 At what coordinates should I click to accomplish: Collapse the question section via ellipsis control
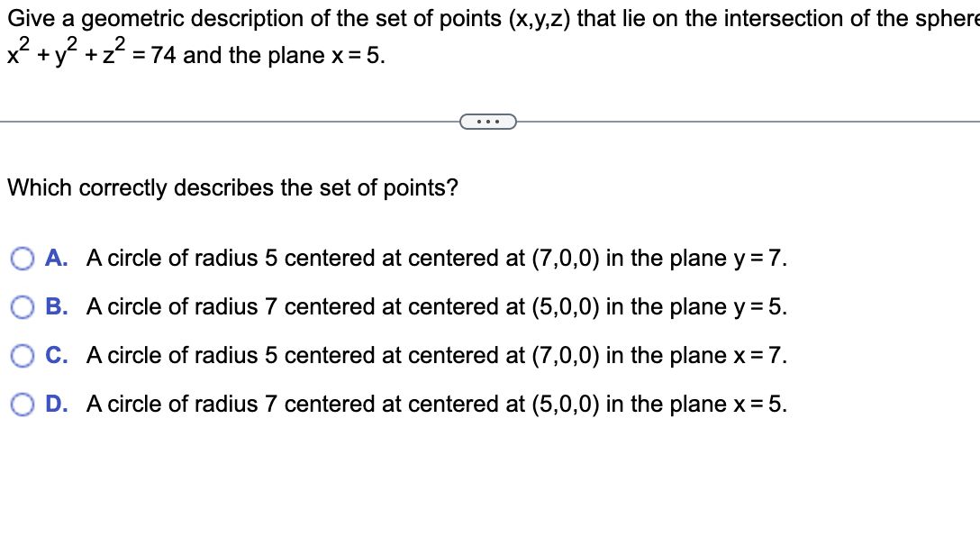488,121
